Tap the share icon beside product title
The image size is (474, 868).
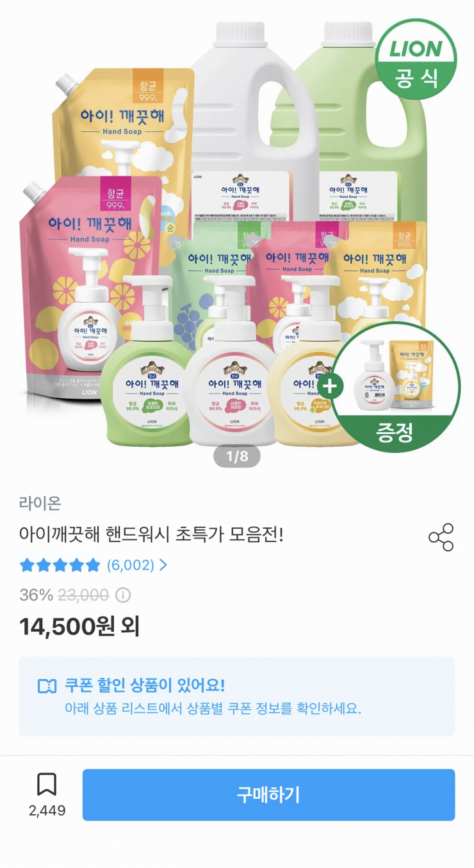(441, 537)
